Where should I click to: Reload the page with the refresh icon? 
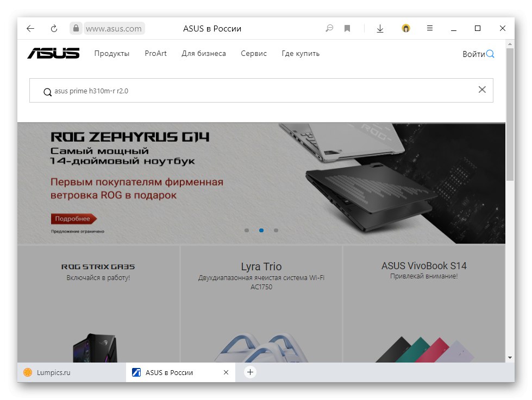(54, 28)
